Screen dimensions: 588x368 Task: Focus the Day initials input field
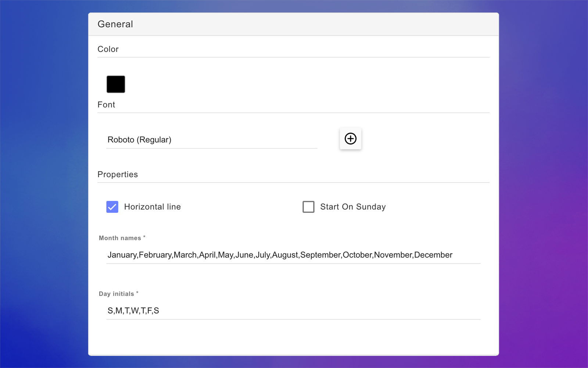(x=293, y=311)
